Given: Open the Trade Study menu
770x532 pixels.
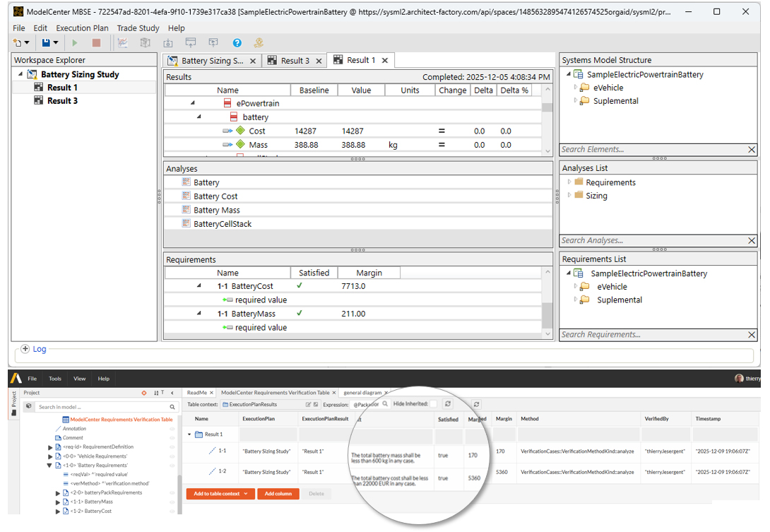Looking at the screenshot, I should (x=138, y=28).
